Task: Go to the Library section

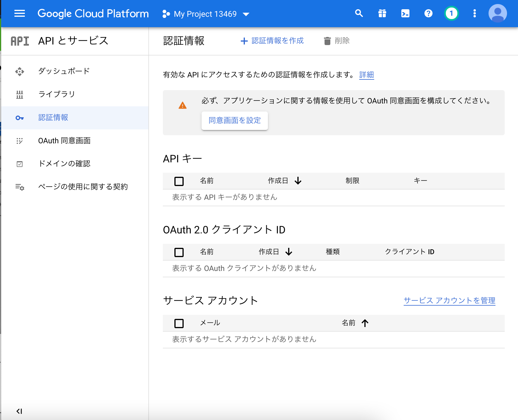Action: click(57, 94)
